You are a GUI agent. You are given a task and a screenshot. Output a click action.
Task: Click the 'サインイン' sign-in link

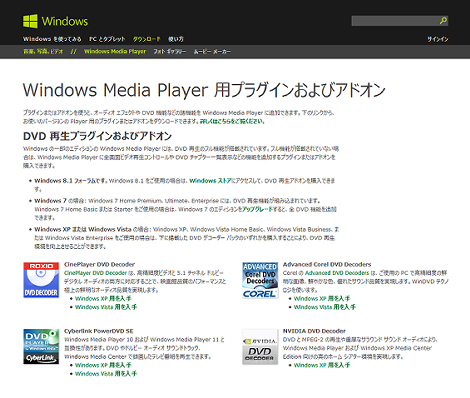pos(438,39)
